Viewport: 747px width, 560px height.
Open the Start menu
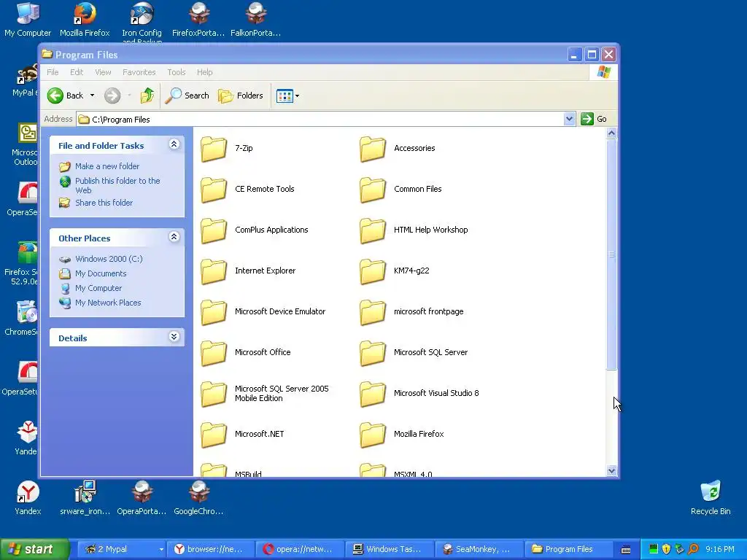[x=34, y=549]
